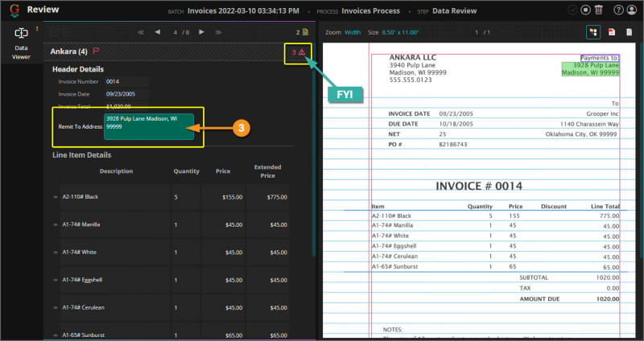Go to the next document arrow

pos(202,32)
